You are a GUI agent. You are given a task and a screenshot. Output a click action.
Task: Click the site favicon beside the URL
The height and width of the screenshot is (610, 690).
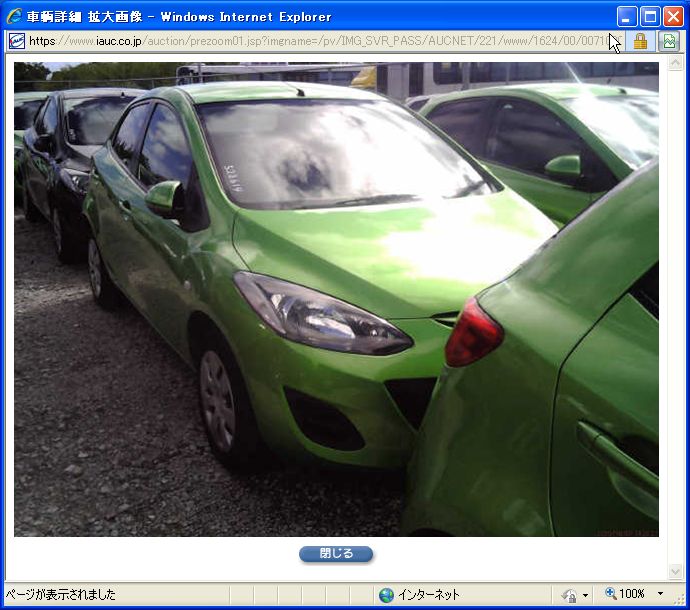pos(16,41)
